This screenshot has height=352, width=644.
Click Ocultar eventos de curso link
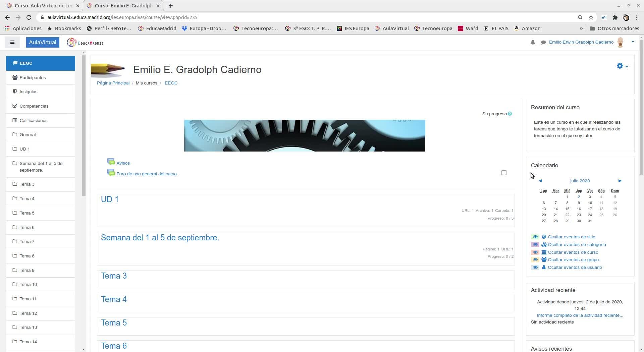(x=573, y=252)
